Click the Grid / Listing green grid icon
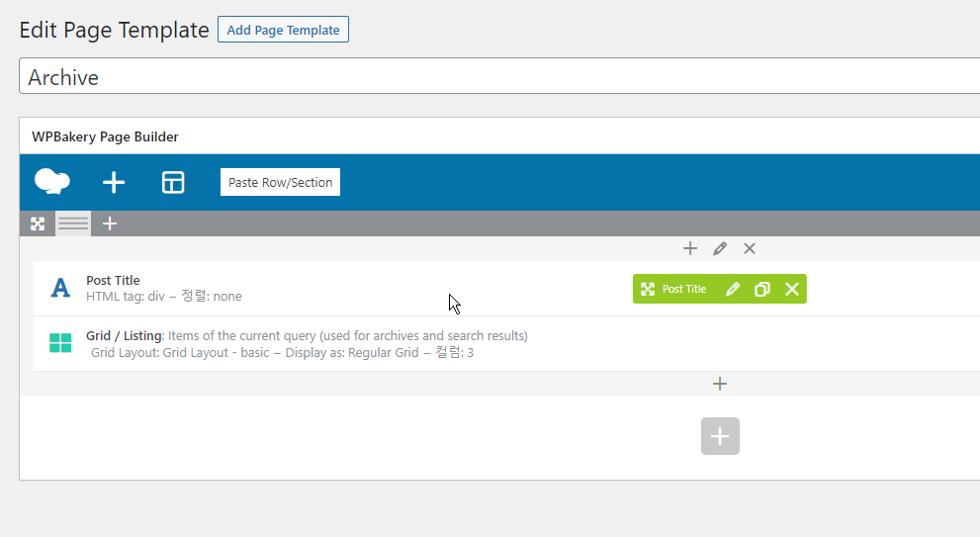This screenshot has width=980, height=537. [60, 342]
